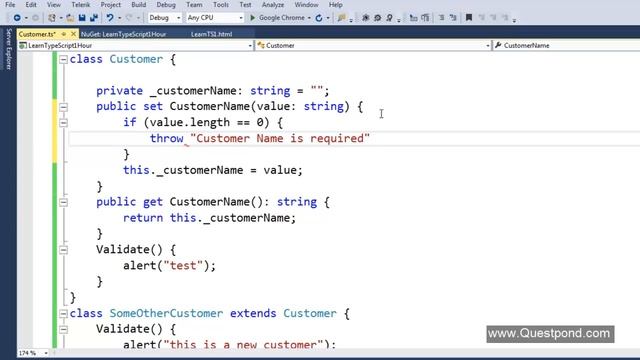Collapse the get CustomerName block
This screenshot has height=360, width=640.
point(63,202)
